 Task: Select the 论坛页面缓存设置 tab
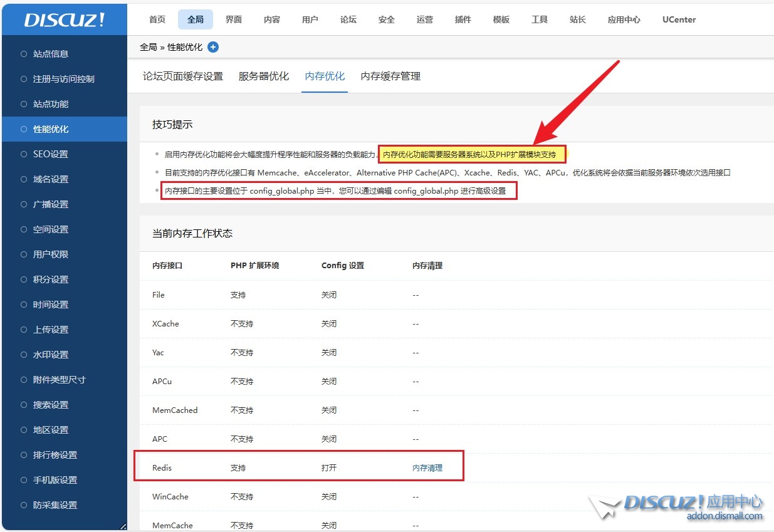click(183, 76)
